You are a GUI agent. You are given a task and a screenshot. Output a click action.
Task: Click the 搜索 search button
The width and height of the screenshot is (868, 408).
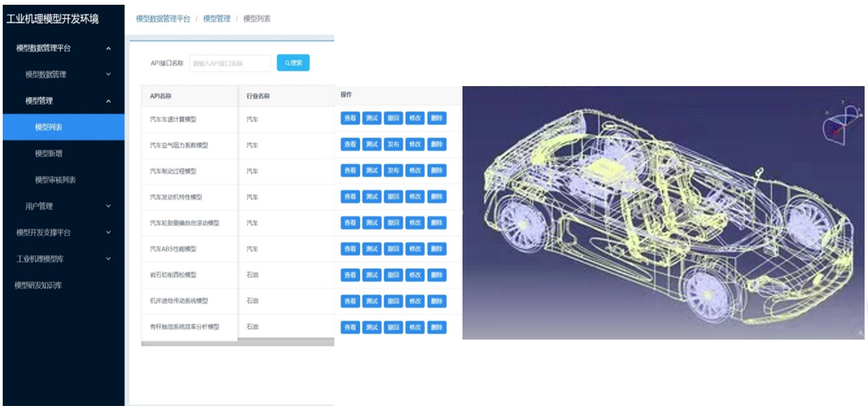(293, 63)
